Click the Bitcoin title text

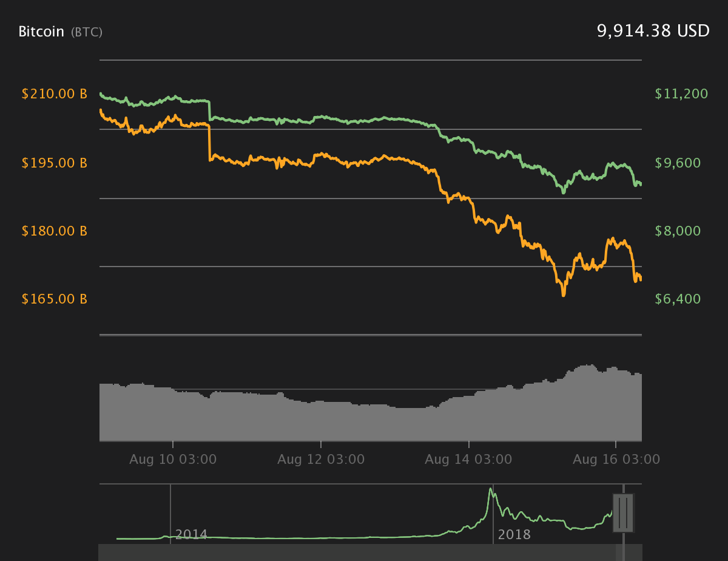[x=41, y=32]
